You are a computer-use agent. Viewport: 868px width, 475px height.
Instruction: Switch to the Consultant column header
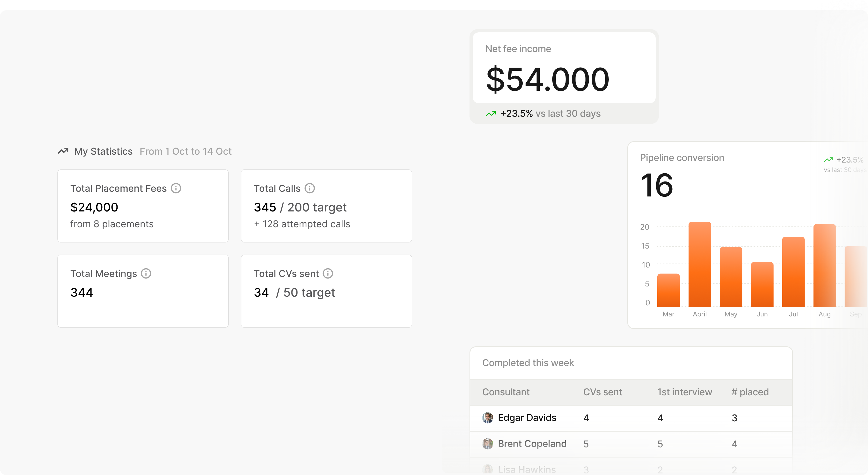tap(506, 392)
